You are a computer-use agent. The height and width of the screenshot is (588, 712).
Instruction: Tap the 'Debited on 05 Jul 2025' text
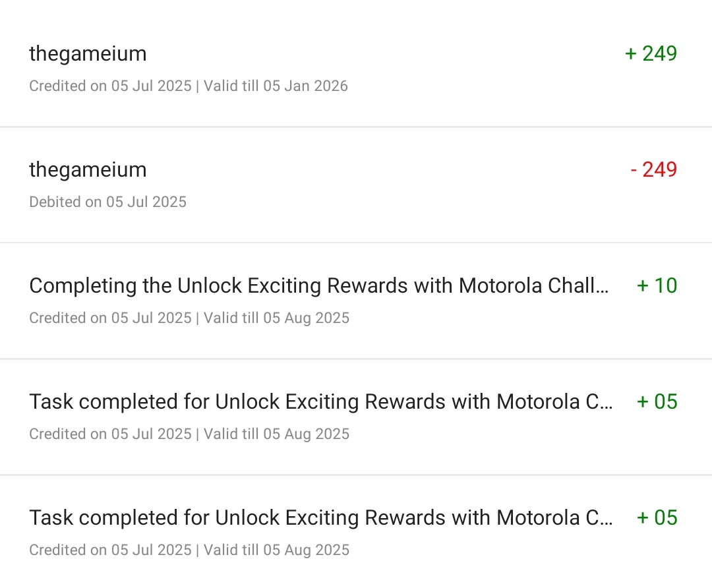tap(107, 202)
